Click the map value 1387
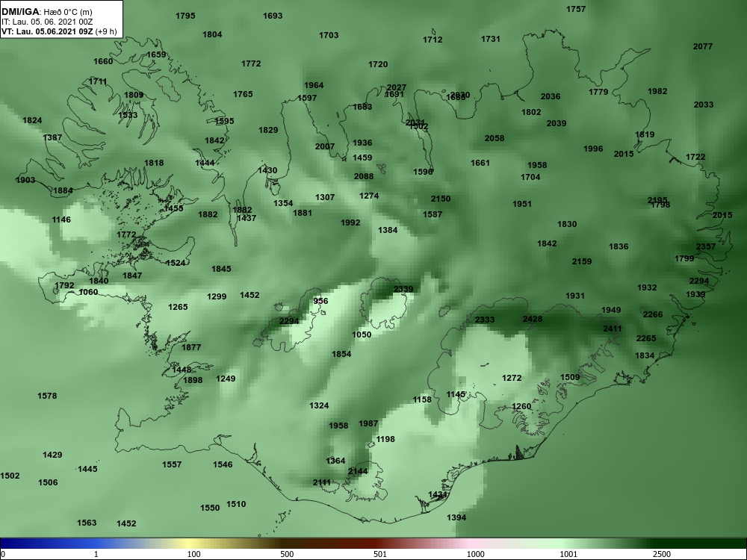 (x=52, y=137)
